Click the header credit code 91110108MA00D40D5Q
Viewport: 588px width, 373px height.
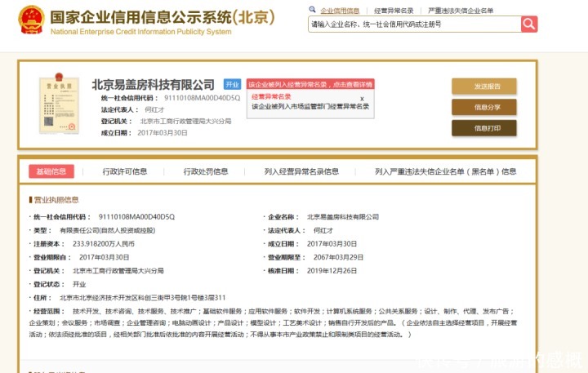[203, 98]
